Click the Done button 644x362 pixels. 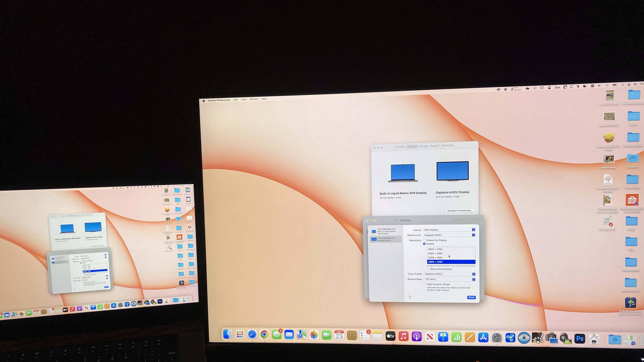[471, 297]
